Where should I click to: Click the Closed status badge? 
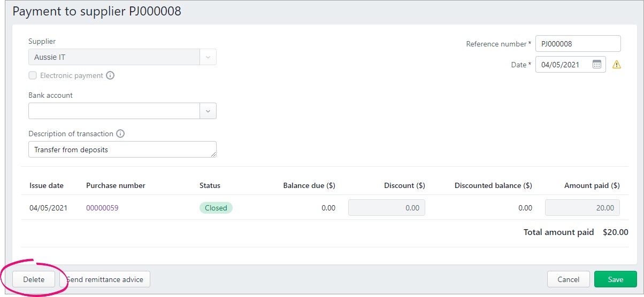[216, 208]
